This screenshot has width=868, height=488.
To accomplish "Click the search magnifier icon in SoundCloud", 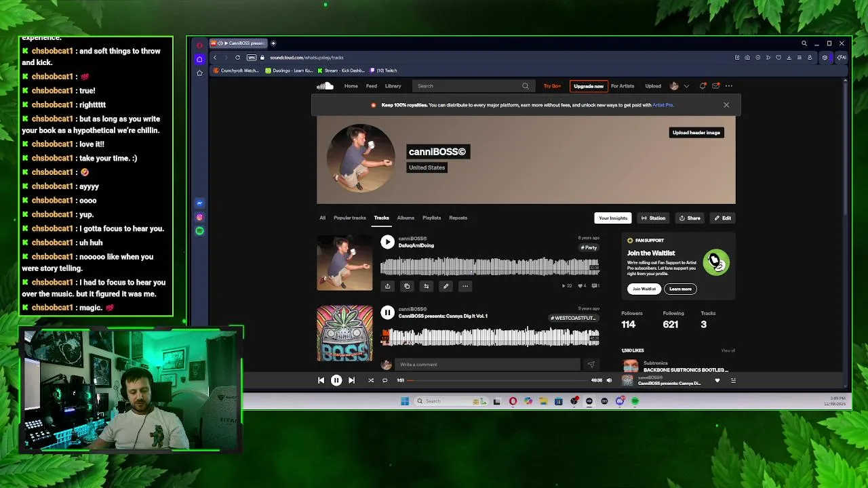I will (526, 86).
